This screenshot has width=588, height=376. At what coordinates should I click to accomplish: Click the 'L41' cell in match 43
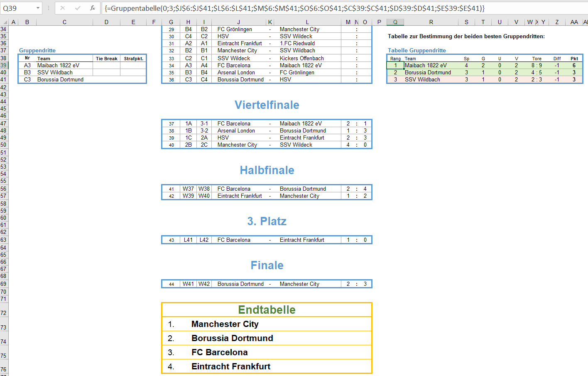pyautogui.click(x=188, y=240)
